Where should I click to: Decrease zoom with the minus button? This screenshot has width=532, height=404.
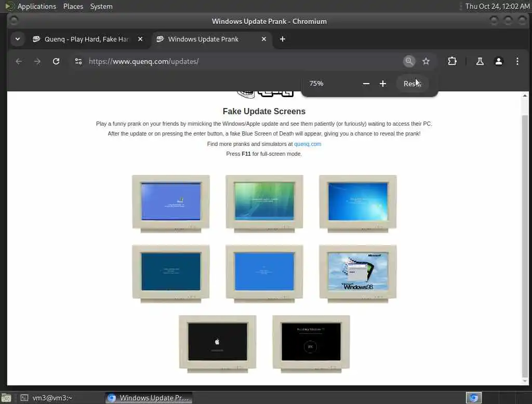click(366, 84)
